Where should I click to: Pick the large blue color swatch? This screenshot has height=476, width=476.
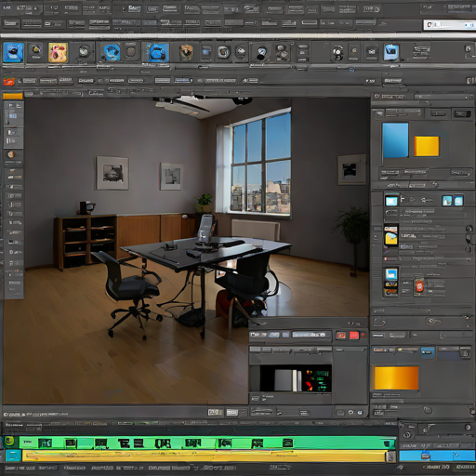pos(395,140)
